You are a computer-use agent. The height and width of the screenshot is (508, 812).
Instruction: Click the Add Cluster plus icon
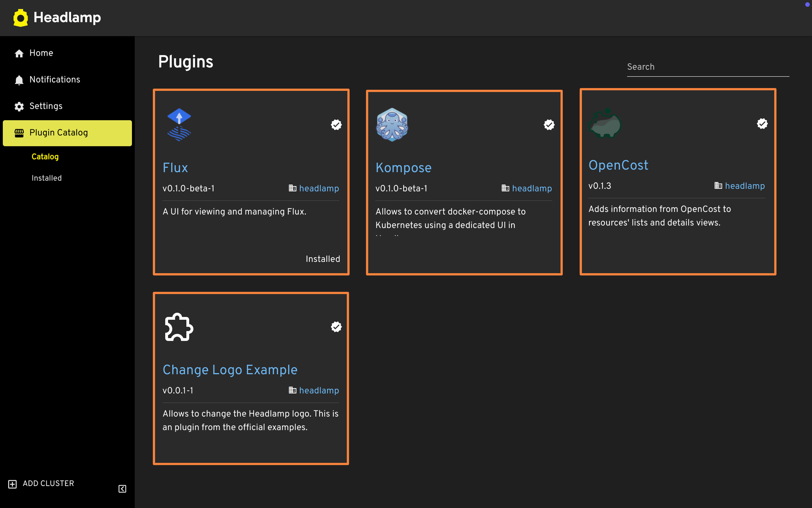(13, 484)
